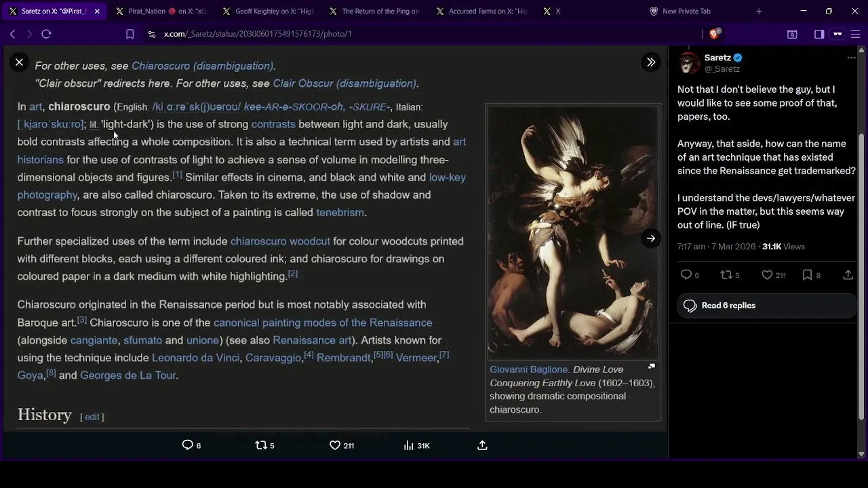868x488 pixels.
Task: Click the Chiaroscuro (disambiguation) text
Action: pos(202,66)
